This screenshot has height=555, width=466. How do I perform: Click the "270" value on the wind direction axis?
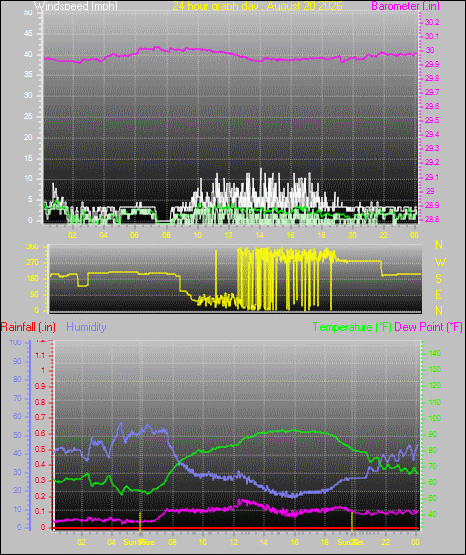pos(32,263)
